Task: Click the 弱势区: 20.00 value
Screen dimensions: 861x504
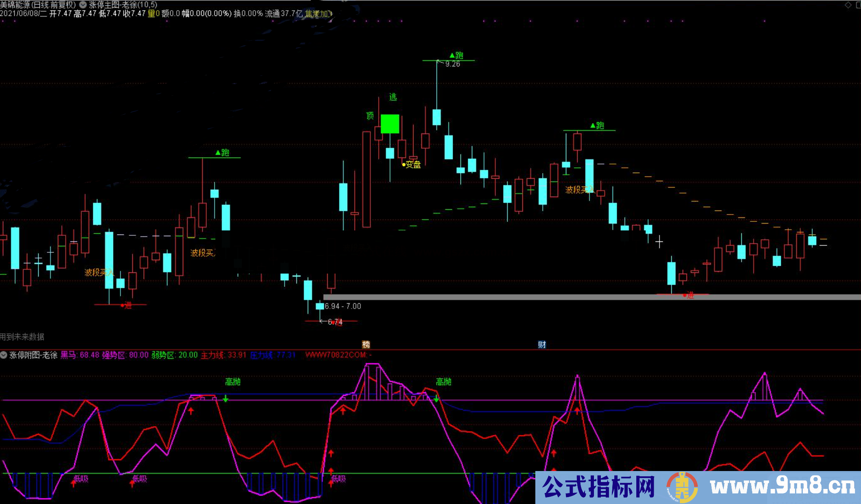Action: point(174,355)
